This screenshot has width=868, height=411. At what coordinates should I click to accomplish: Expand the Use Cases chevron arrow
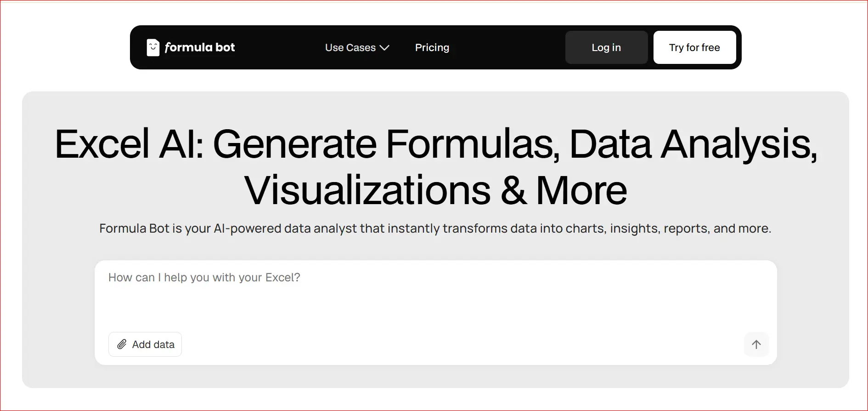click(x=385, y=48)
